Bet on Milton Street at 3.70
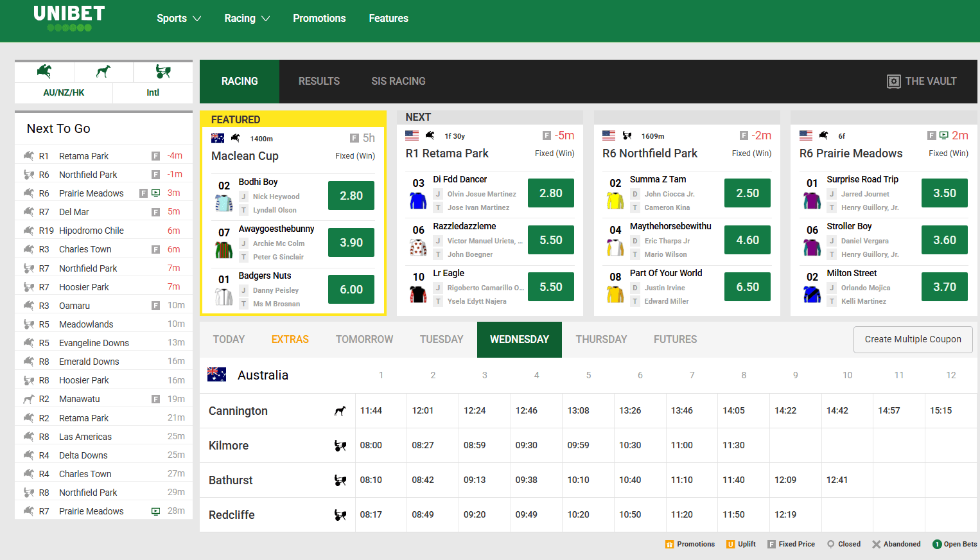This screenshot has width=980, height=560. click(945, 287)
